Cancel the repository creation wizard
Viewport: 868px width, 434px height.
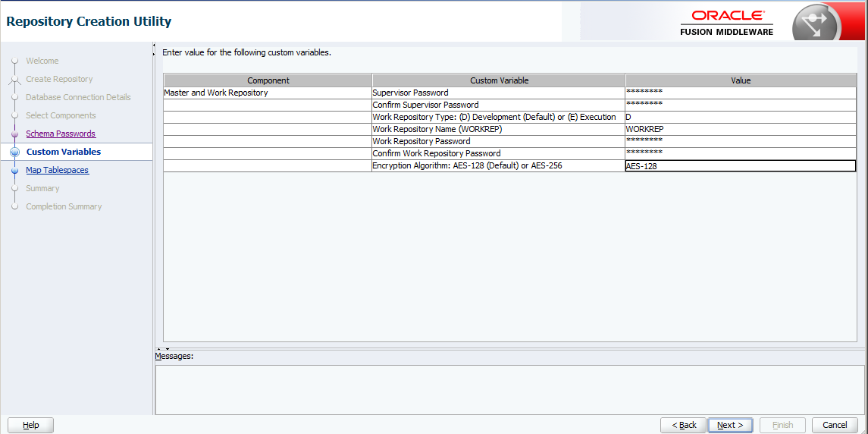tap(835, 425)
